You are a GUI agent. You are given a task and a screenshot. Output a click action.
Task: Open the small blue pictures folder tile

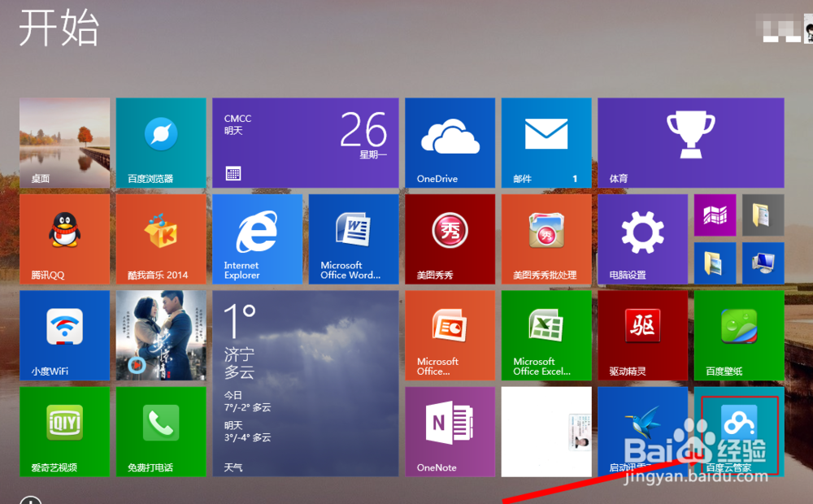click(715, 263)
